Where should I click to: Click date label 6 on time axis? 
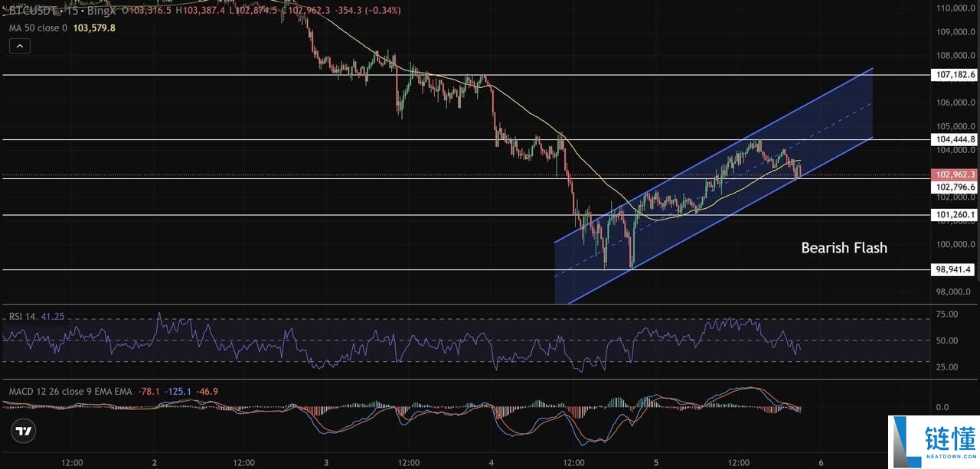(821, 463)
